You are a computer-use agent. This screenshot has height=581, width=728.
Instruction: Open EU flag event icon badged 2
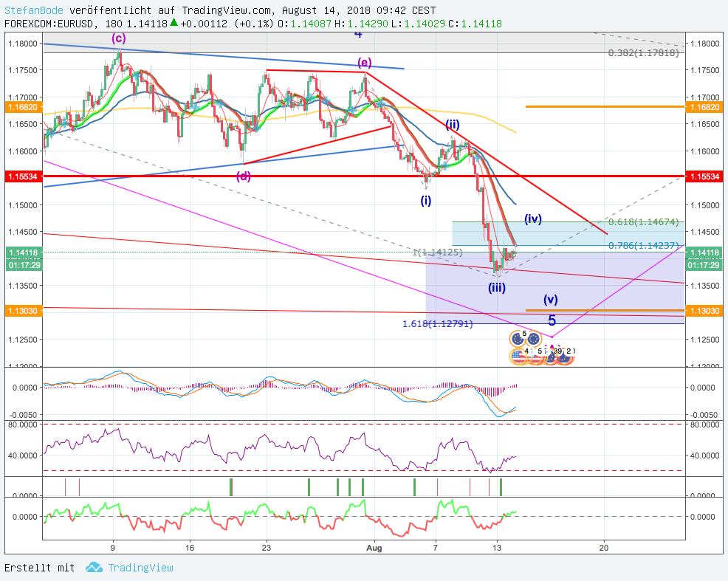[566, 356]
